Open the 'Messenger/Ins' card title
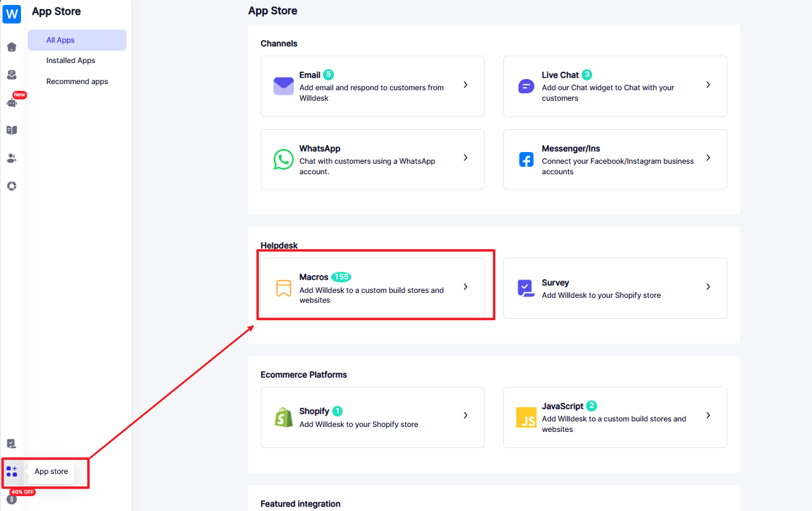 coord(571,148)
